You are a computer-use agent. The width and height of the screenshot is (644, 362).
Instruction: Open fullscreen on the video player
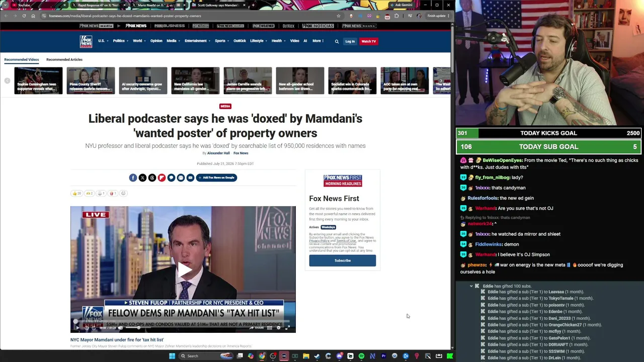tap(288, 328)
